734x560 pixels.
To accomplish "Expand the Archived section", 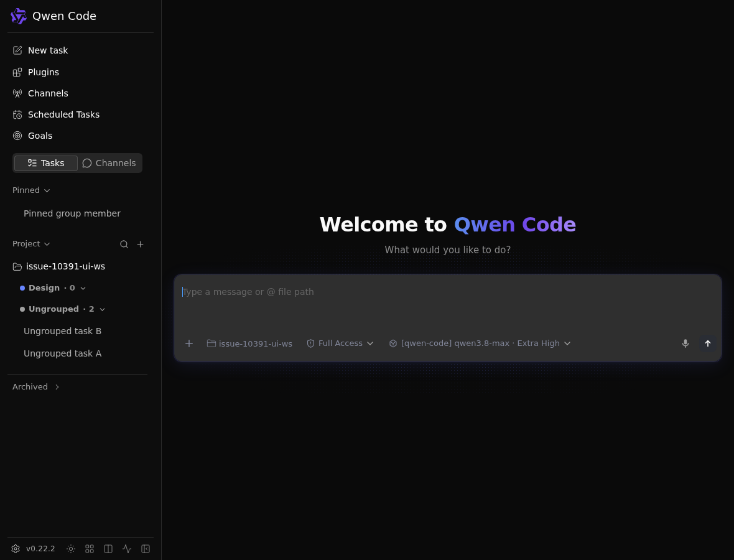I will pos(36,387).
